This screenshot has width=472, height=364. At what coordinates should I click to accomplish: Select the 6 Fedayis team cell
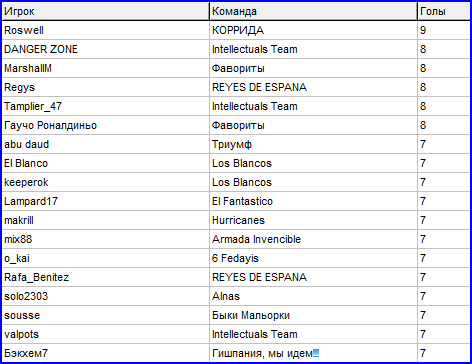pos(313,258)
